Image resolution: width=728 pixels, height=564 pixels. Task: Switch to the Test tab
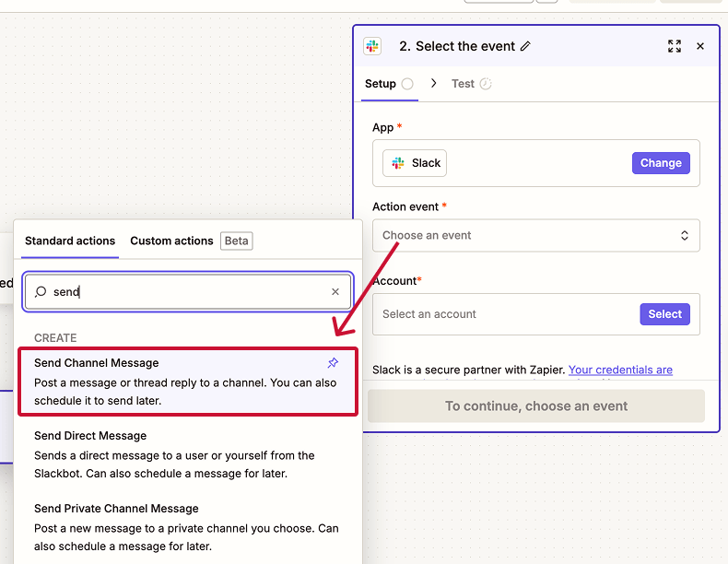pos(471,84)
